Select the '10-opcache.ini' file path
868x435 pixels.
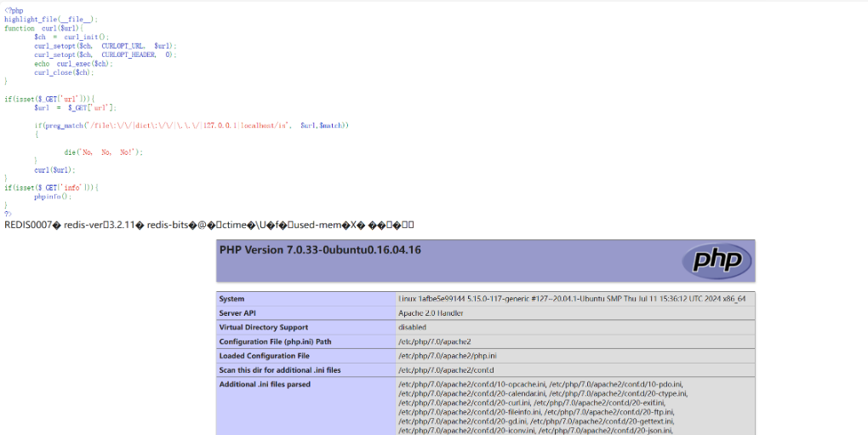472,385
